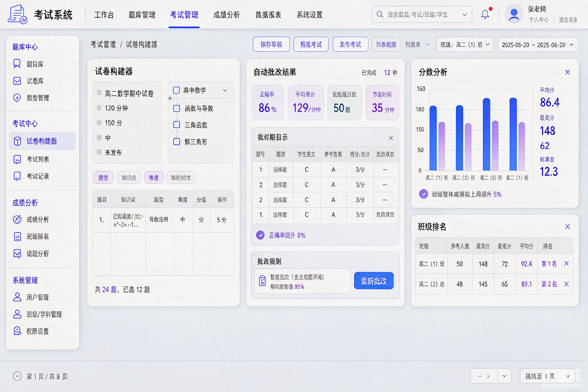588x392 pixels.
Task: Open the search box dropdown arrow
Action: (464, 15)
